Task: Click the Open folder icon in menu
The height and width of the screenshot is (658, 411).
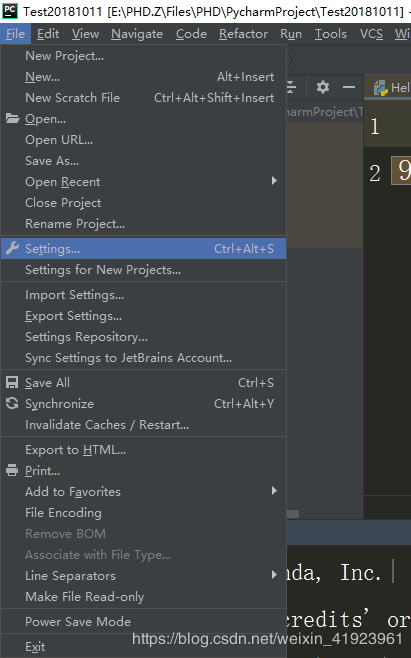Action: pyautogui.click(x=12, y=118)
